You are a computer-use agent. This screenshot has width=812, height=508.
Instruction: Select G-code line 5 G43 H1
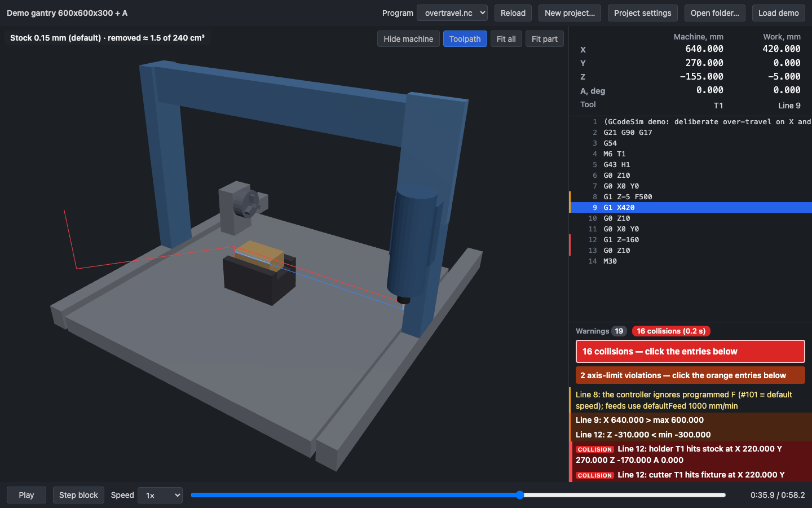(691, 165)
